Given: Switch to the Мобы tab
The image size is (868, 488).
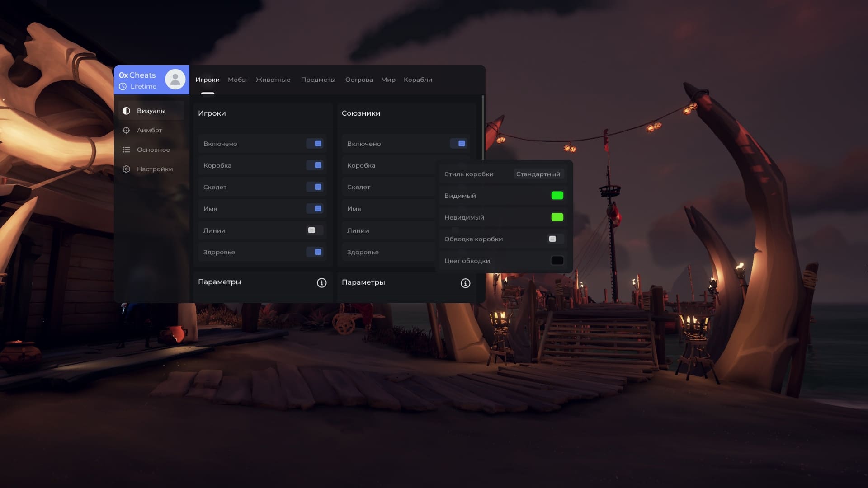Looking at the screenshot, I should (x=237, y=80).
